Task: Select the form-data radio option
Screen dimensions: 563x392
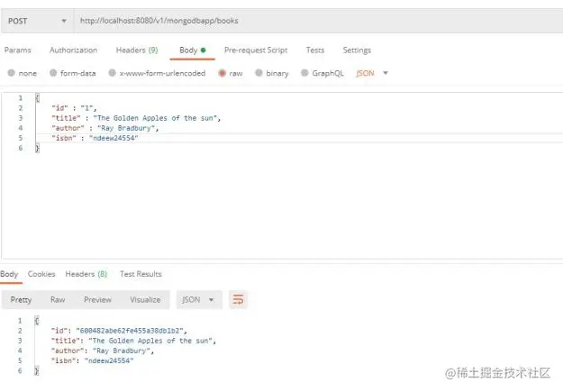Action: coord(53,73)
